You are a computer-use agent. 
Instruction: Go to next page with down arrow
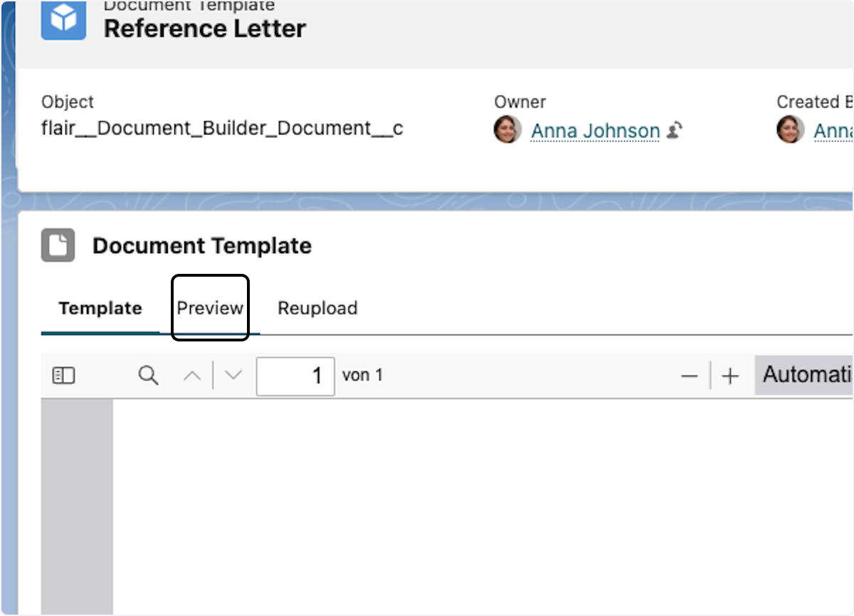coord(233,376)
